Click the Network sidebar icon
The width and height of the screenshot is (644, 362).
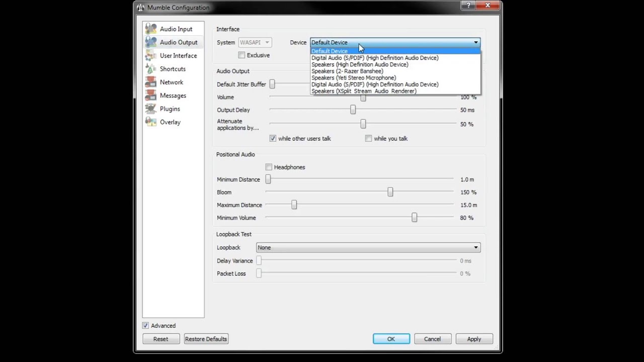pyautogui.click(x=150, y=82)
